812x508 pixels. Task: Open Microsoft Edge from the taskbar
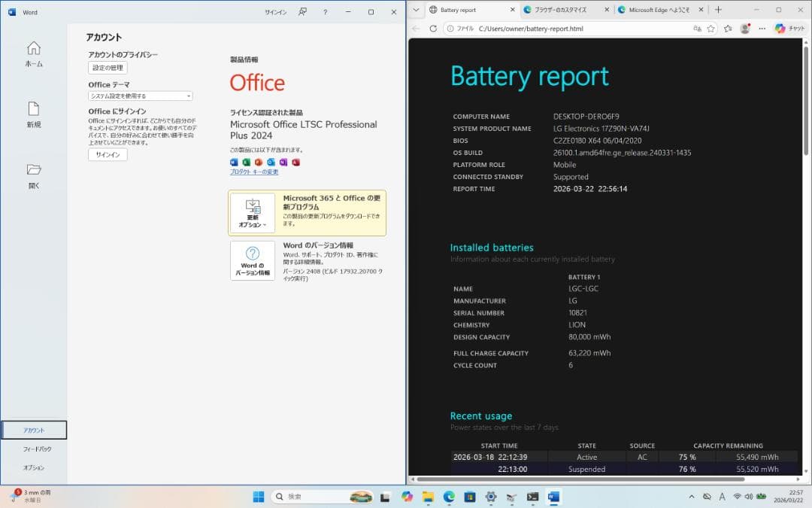click(449, 497)
